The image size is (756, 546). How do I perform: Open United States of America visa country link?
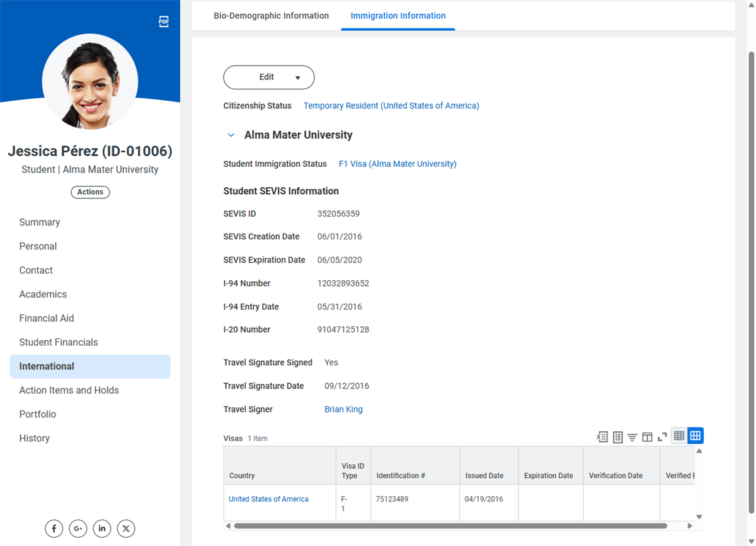(x=268, y=499)
